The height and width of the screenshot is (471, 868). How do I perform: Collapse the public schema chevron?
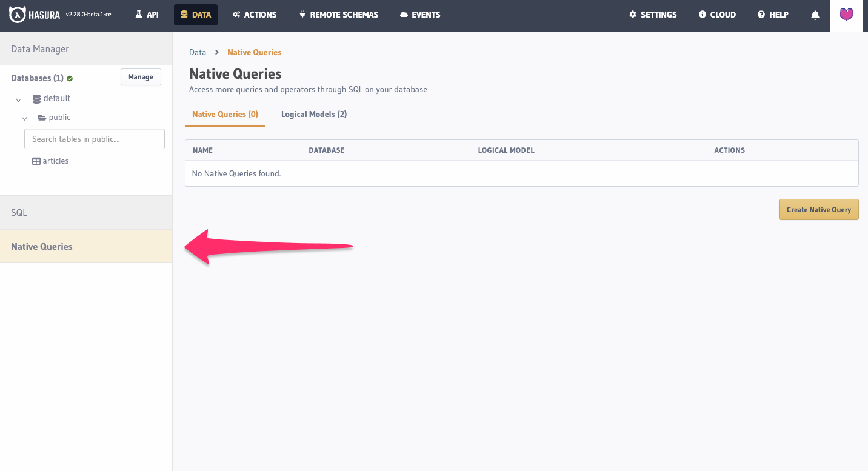tap(25, 118)
